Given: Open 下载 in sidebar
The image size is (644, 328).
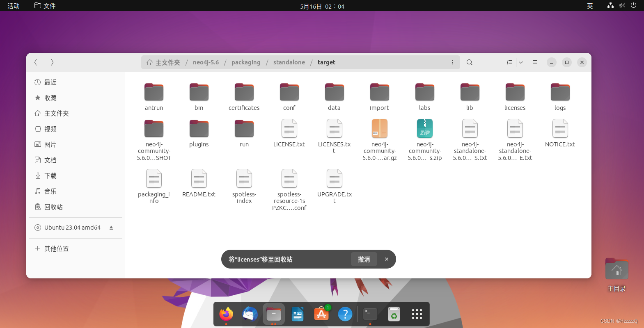Looking at the screenshot, I should coord(76,176).
